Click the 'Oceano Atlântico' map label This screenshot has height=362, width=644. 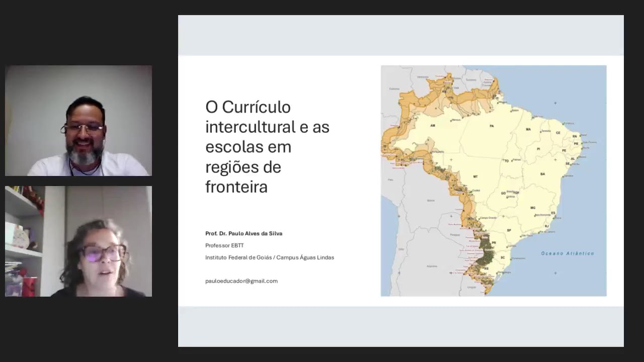tap(568, 253)
